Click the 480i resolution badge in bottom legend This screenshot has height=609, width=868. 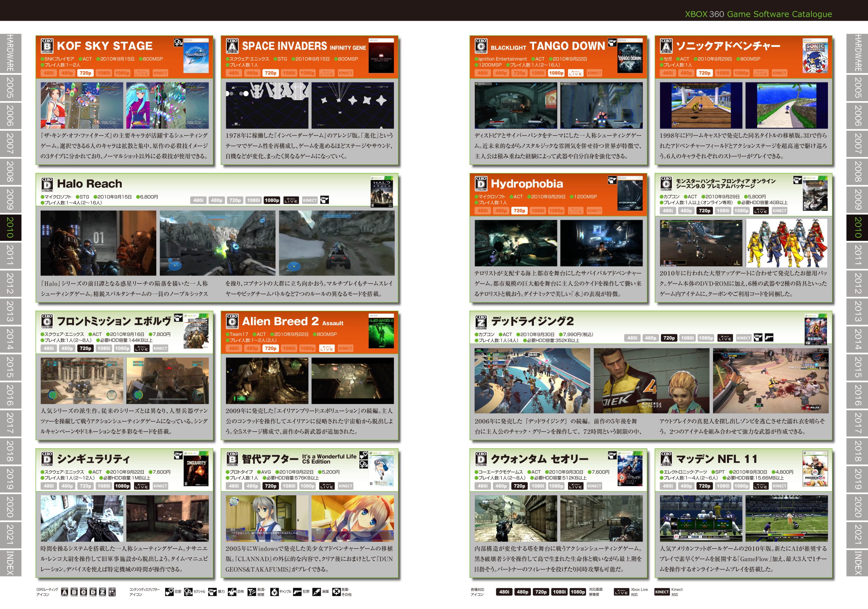(504, 592)
